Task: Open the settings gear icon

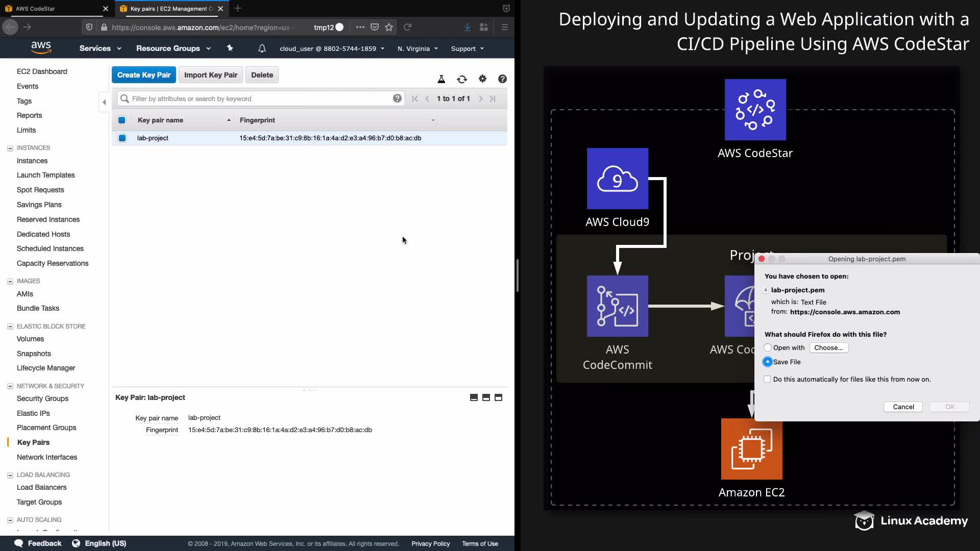Action: pos(482,79)
